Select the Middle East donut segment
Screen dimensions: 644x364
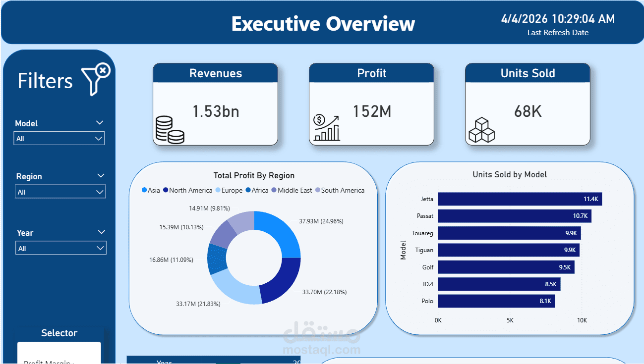[223, 234]
